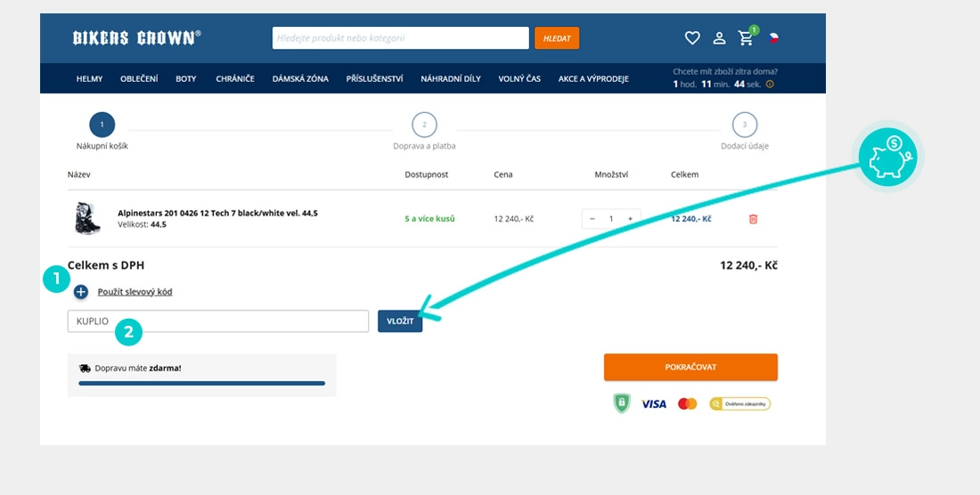The image size is (980, 495).
Task: Open the Příslušenství menu
Action: click(374, 78)
